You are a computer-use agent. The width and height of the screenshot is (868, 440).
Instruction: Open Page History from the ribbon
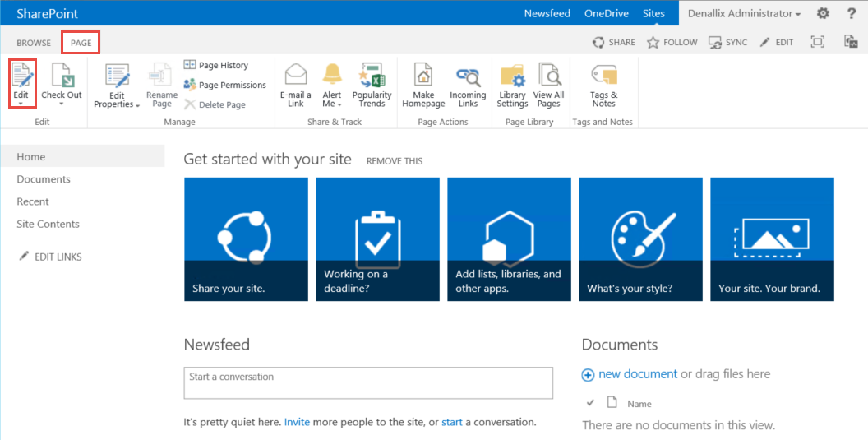click(x=223, y=65)
